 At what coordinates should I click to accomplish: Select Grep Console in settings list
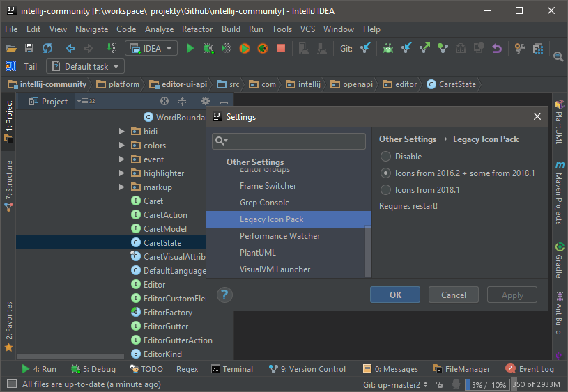coord(289,203)
